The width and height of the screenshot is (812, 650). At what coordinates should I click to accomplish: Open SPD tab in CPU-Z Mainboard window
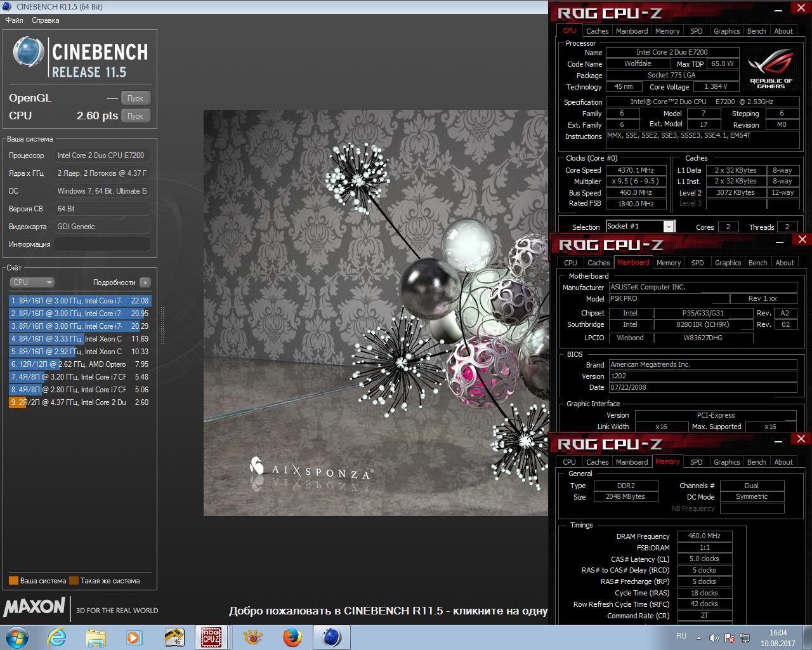(x=697, y=263)
